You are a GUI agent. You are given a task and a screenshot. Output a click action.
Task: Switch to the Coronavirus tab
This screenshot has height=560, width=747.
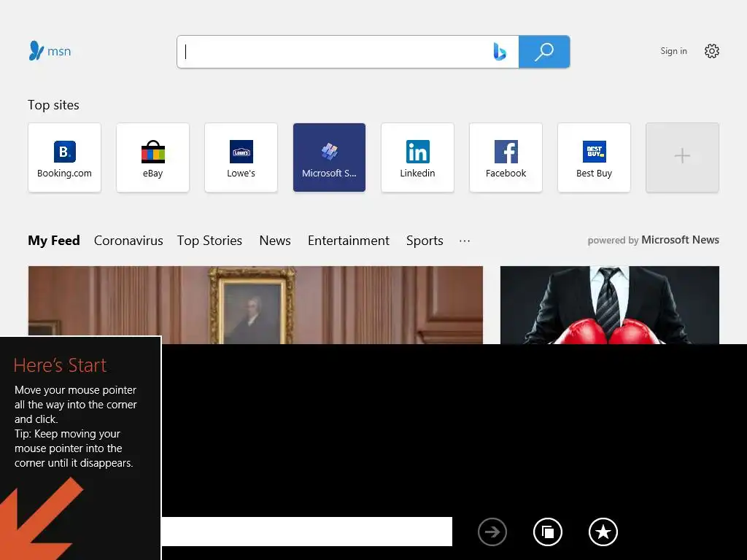point(128,241)
